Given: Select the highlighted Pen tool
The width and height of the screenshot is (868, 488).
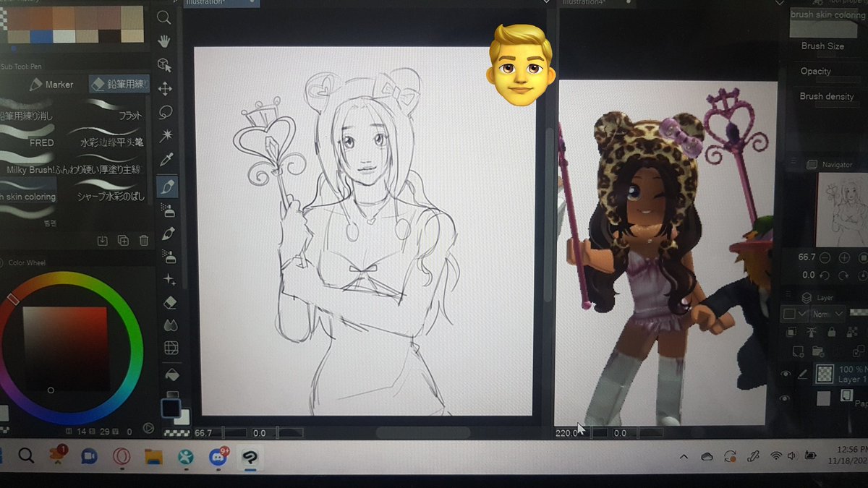Looking at the screenshot, I should [168, 187].
